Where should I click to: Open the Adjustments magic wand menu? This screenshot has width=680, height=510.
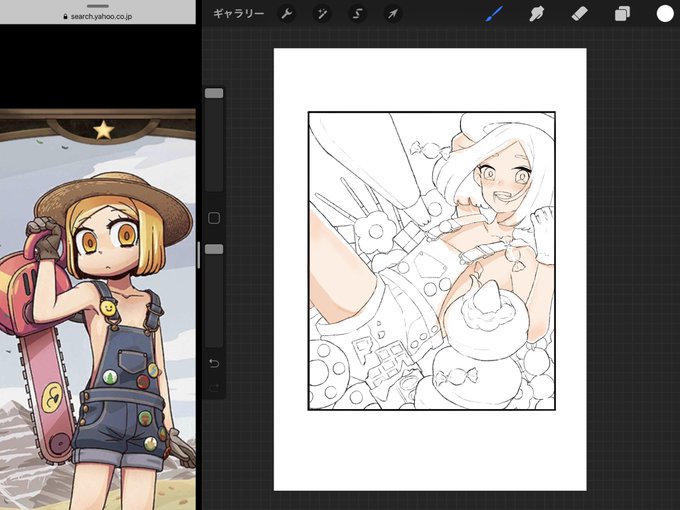(322, 14)
